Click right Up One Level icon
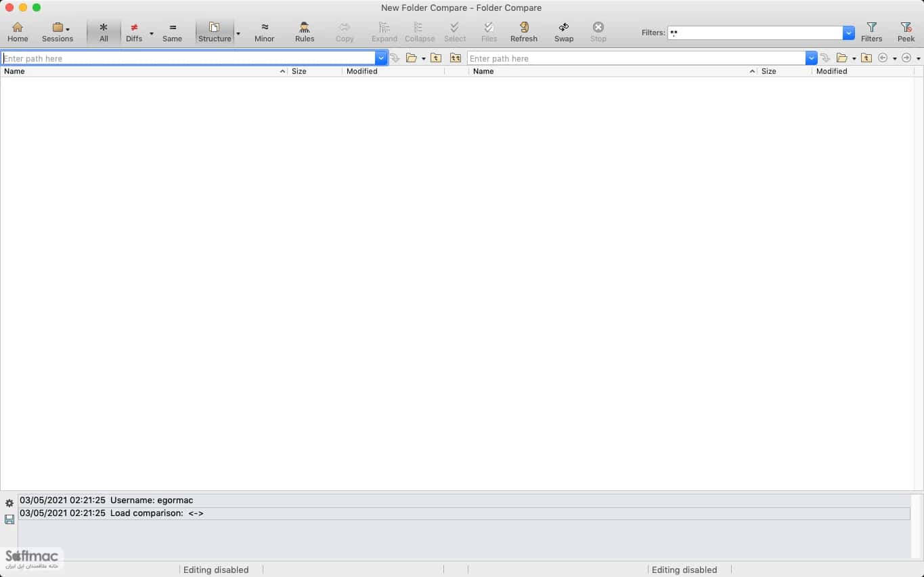The width and height of the screenshot is (924, 577). [x=866, y=58]
